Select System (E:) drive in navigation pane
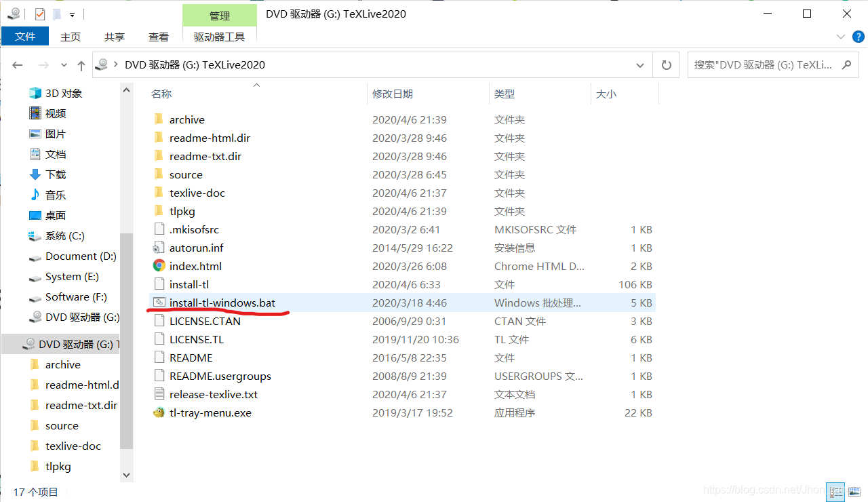868x502 pixels. coord(72,276)
